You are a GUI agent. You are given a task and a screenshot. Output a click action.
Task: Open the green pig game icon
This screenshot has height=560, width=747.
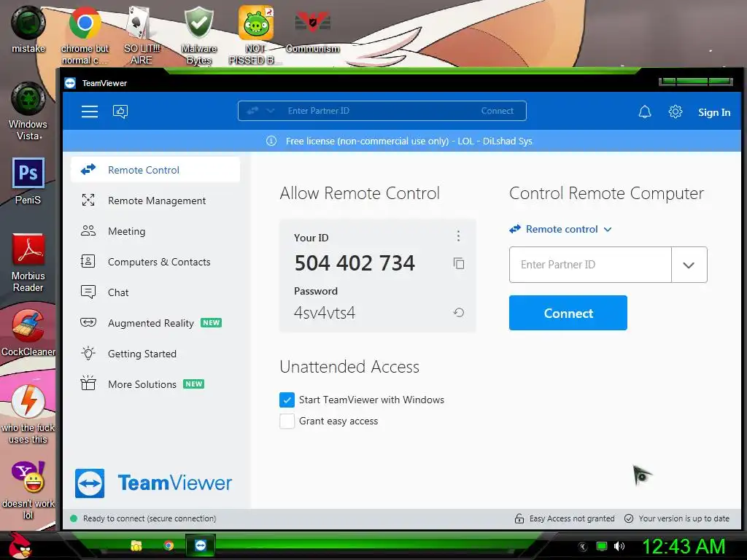tap(255, 35)
